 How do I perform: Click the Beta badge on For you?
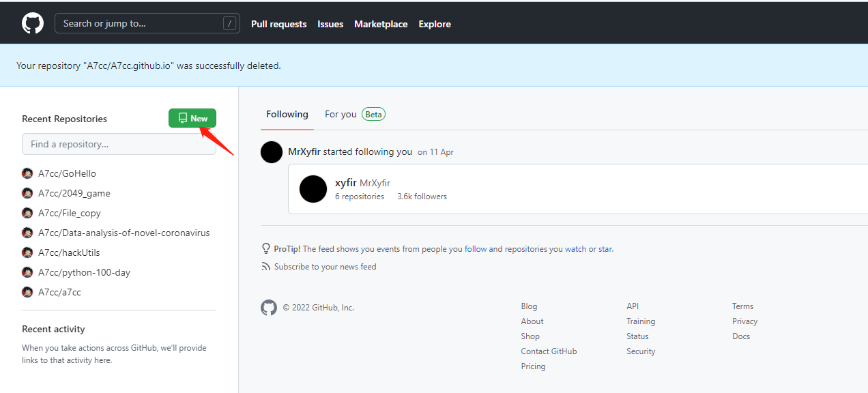click(x=373, y=114)
